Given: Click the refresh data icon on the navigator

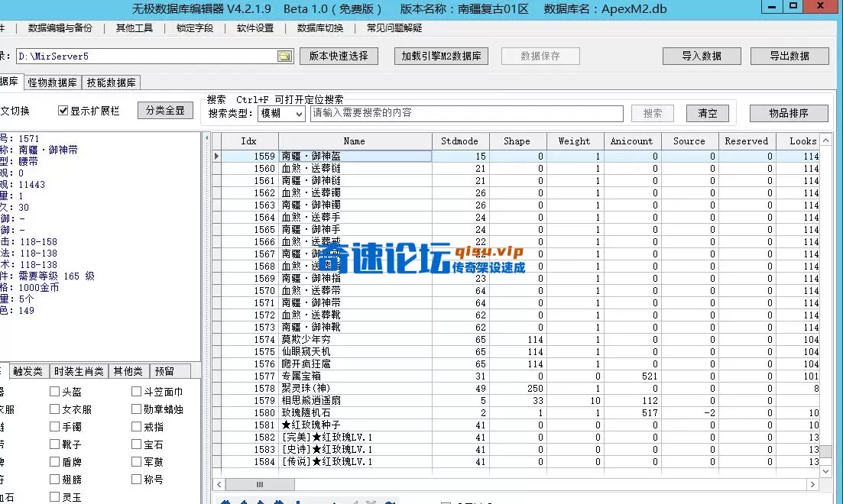Looking at the screenshot, I should click(x=388, y=501).
